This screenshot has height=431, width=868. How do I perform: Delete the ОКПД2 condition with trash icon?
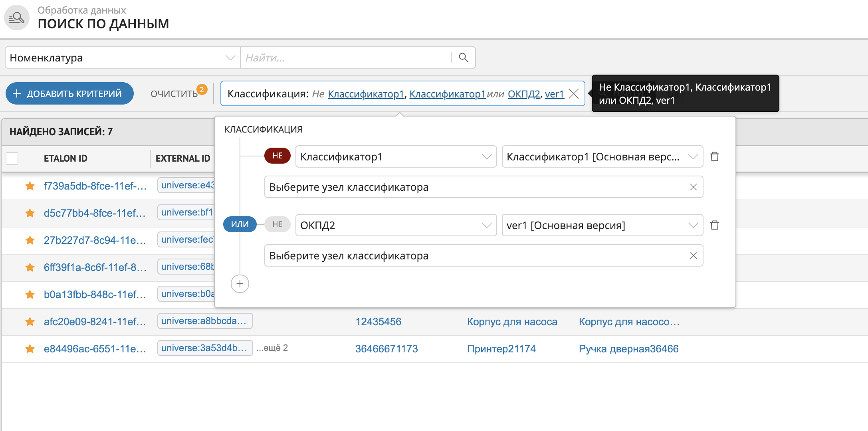715,225
